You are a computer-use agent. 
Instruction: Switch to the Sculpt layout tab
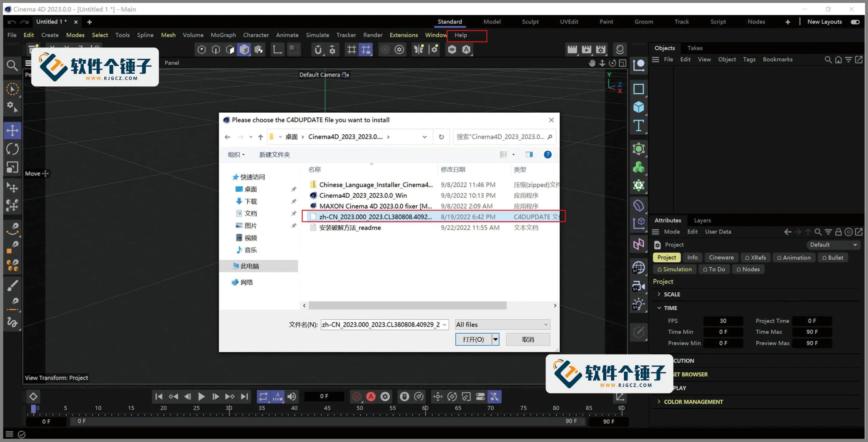pos(530,22)
